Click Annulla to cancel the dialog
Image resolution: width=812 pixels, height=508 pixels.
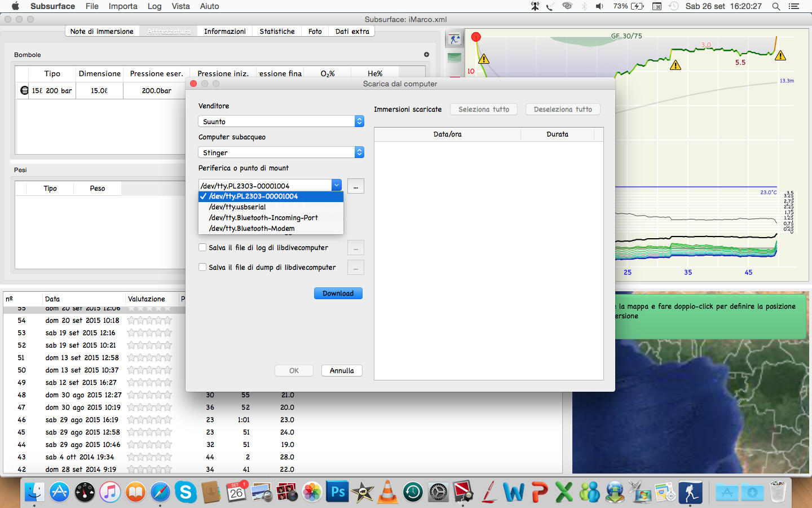pos(342,371)
